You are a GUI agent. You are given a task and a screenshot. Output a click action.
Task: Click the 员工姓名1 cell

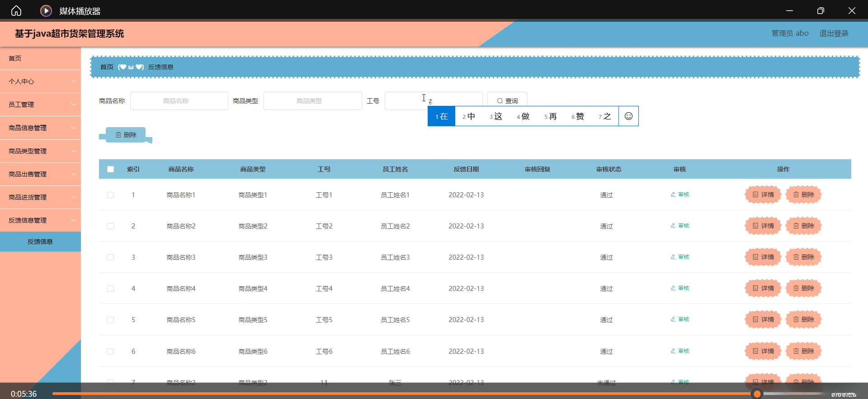click(x=395, y=195)
